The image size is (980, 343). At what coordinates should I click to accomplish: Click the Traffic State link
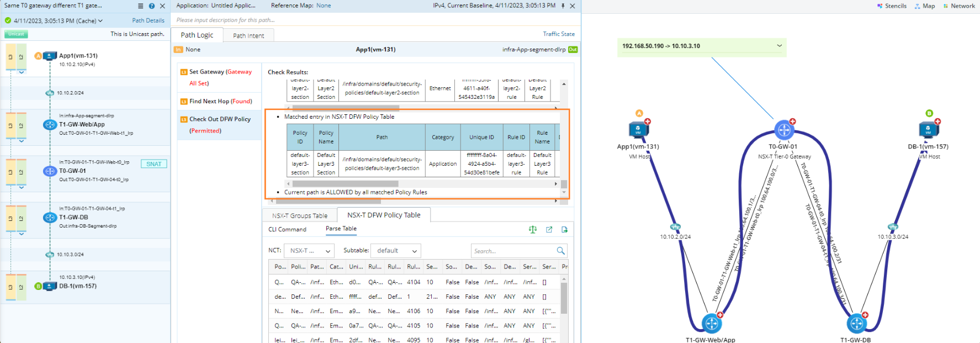pyautogui.click(x=558, y=34)
